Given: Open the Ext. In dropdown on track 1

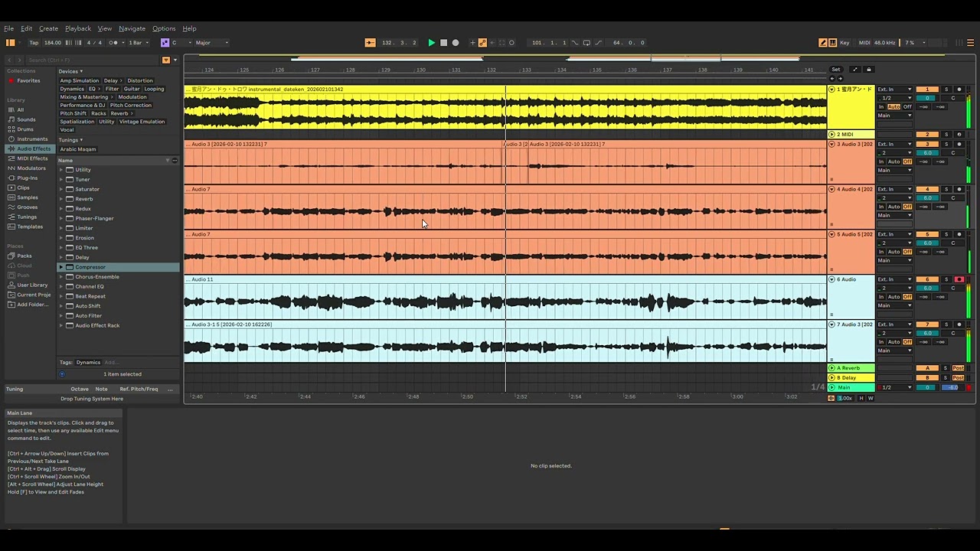Looking at the screenshot, I should 894,90.
